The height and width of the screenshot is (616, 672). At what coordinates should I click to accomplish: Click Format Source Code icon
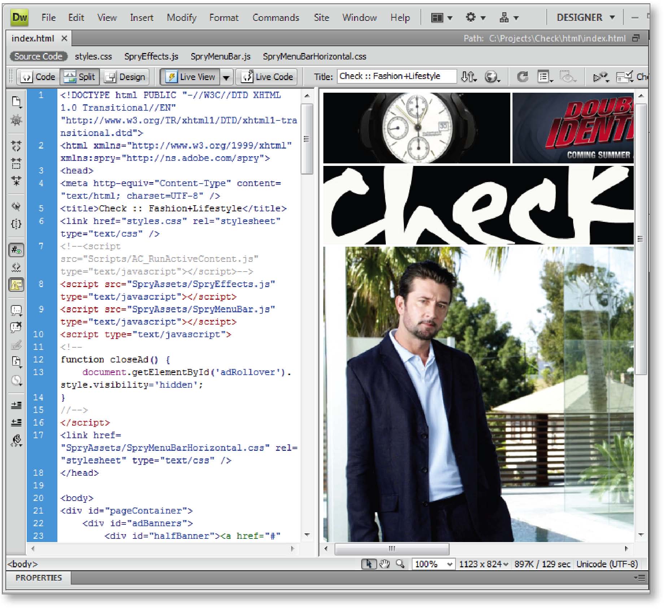[x=16, y=441]
